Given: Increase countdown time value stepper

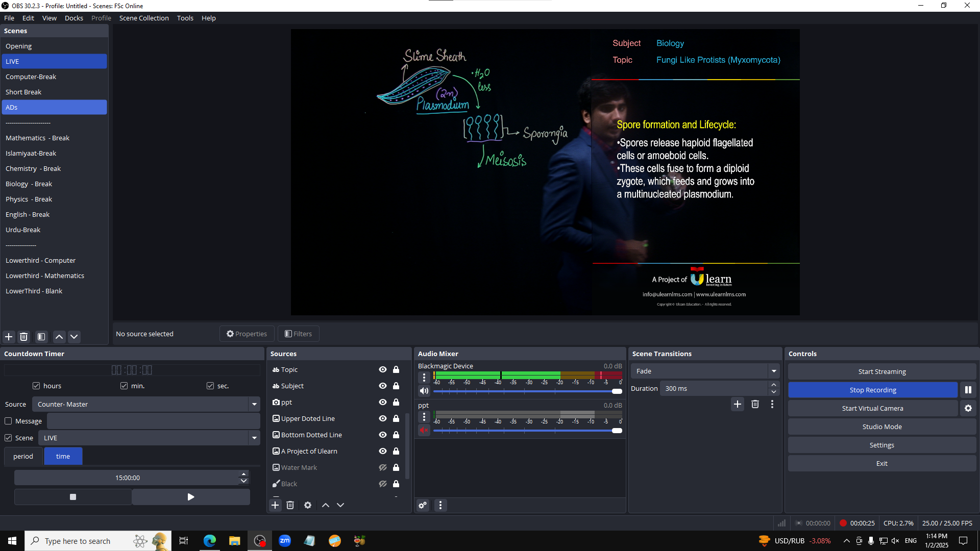Looking at the screenshot, I should tap(244, 474).
